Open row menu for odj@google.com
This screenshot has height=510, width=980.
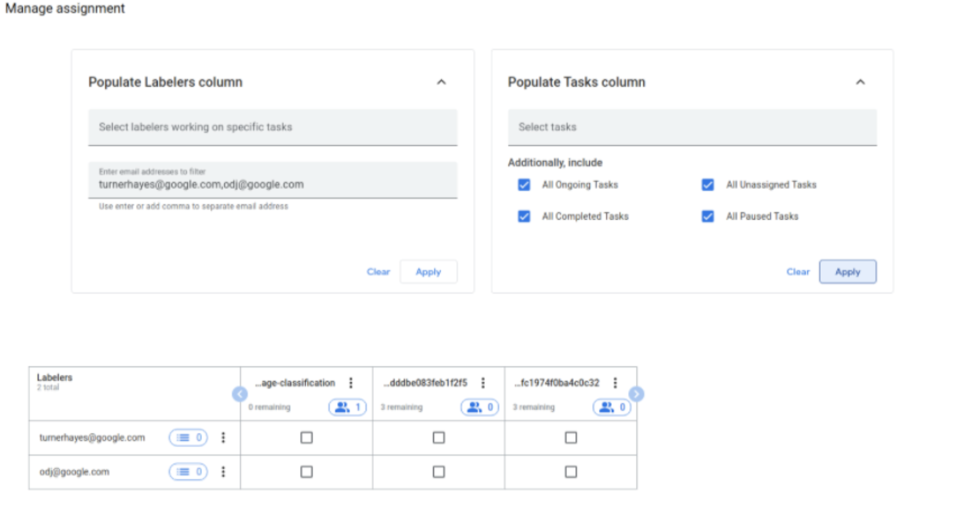[x=223, y=472]
